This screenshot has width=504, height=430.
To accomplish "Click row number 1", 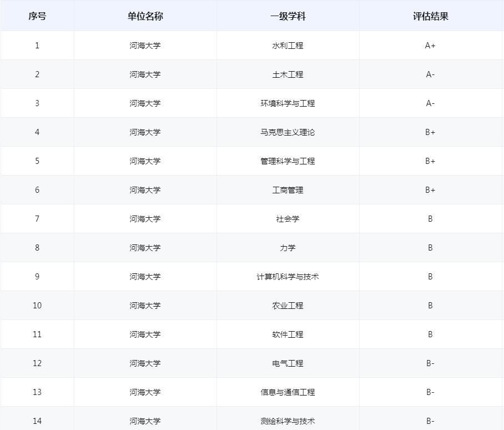I will tap(37, 46).
